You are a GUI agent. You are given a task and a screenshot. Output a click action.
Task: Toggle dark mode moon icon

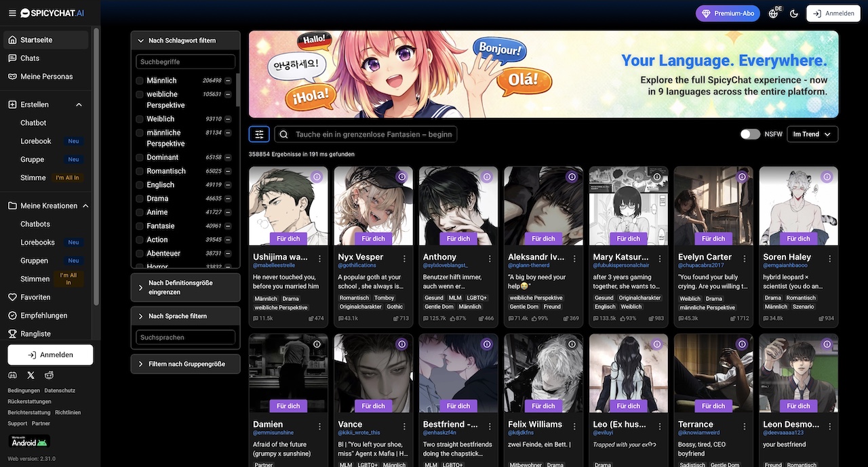794,14
